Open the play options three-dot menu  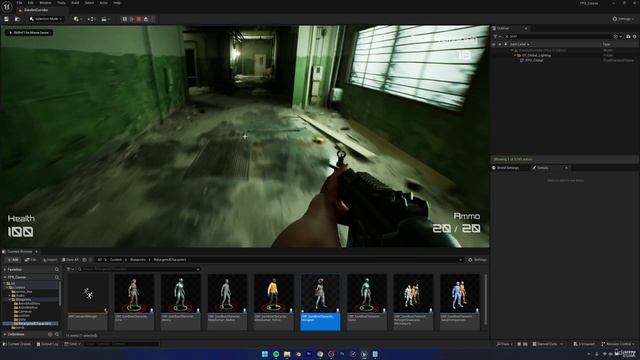153,19
